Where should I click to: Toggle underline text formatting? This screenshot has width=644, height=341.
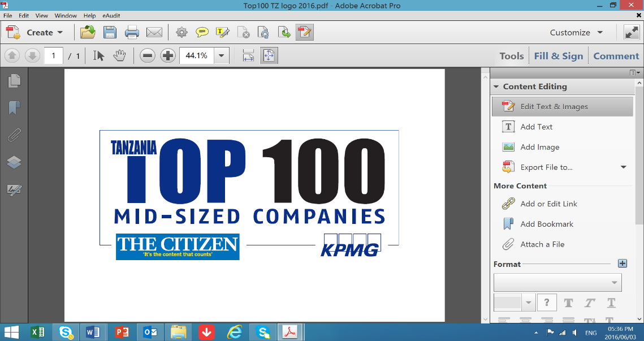point(611,303)
